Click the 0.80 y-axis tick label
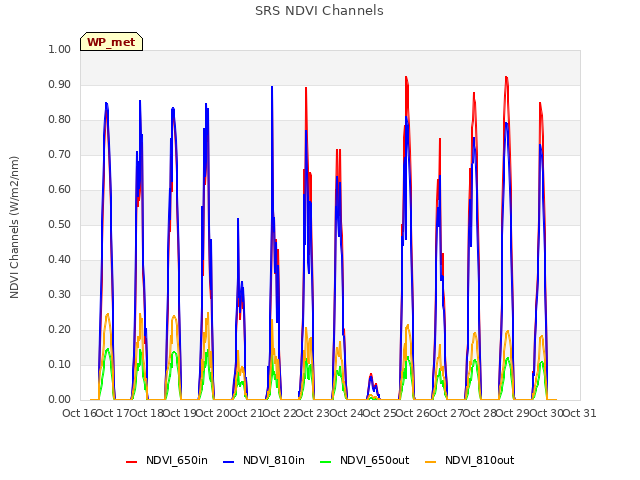Screen dimensions: 640x480 [x=60, y=120]
